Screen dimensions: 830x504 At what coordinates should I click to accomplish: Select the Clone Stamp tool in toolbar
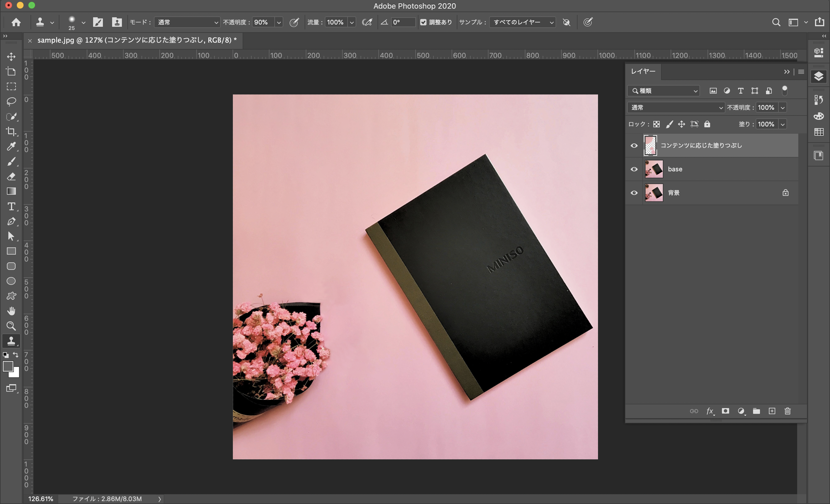(x=11, y=341)
